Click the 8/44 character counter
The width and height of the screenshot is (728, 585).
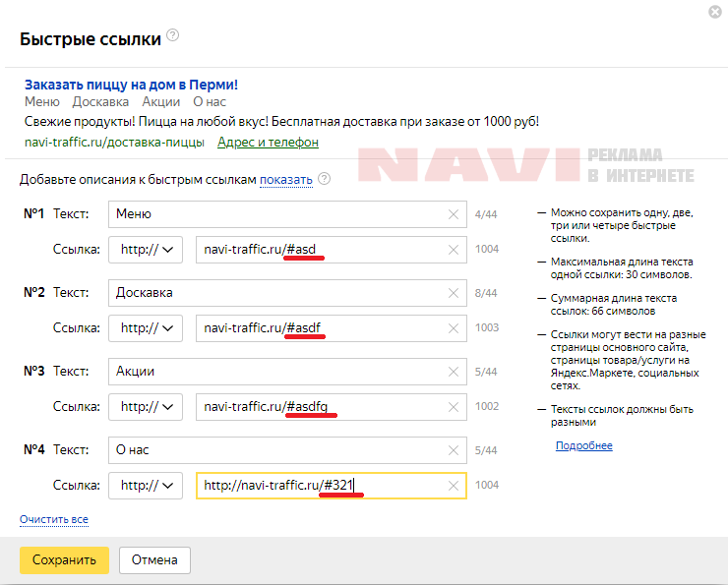[x=486, y=293]
